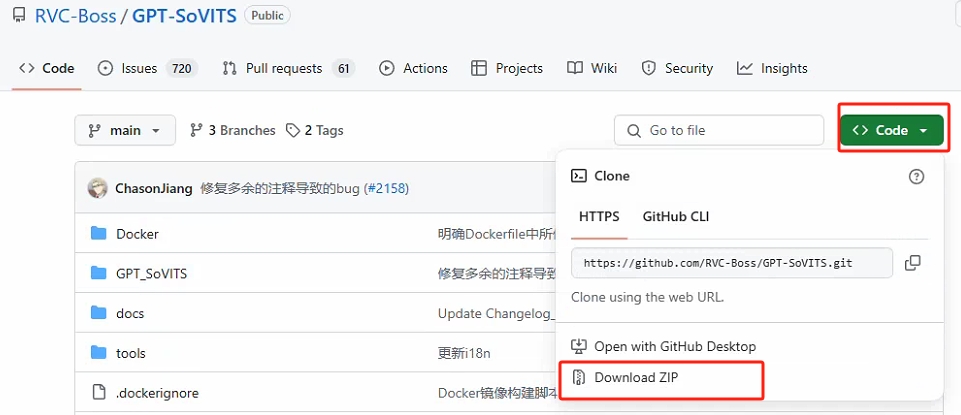
Task: Click the Clone using the web URL text
Action: pyautogui.click(x=648, y=297)
